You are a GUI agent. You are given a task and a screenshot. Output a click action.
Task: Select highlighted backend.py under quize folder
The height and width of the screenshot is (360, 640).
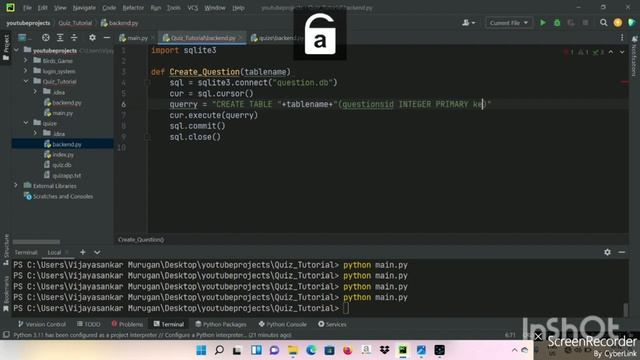click(63, 144)
